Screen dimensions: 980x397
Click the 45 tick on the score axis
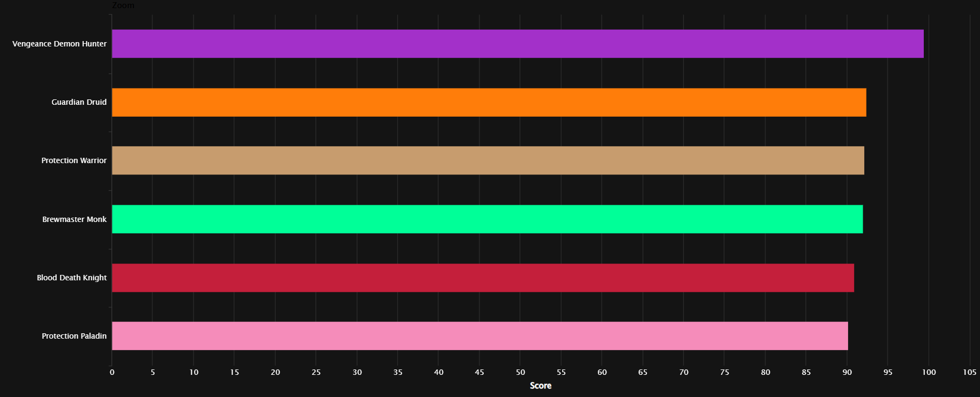[x=479, y=372]
